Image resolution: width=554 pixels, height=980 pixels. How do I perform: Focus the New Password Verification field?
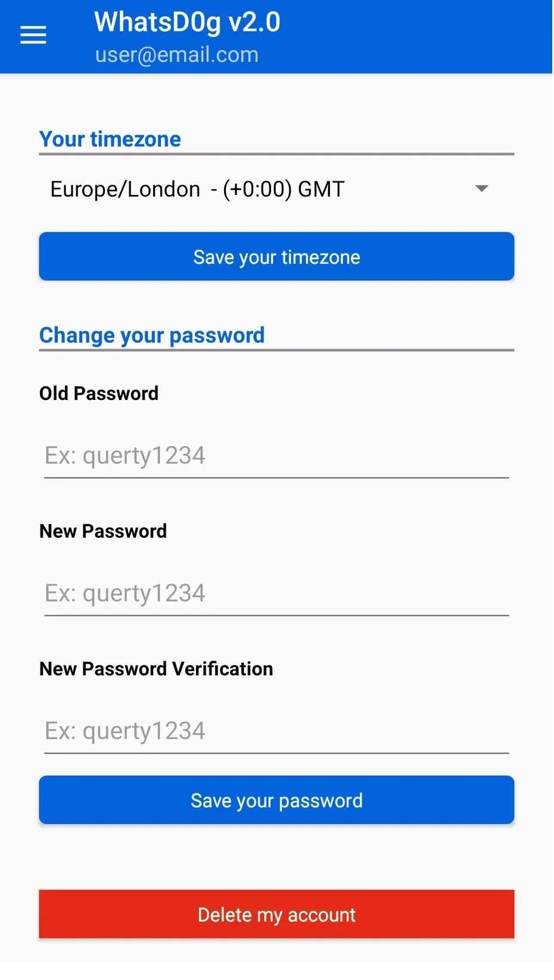point(276,731)
